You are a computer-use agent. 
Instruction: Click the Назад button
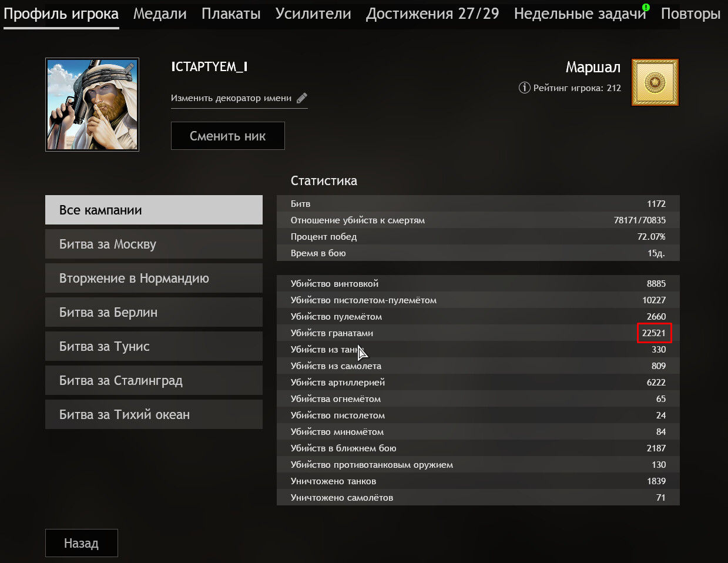tap(82, 543)
